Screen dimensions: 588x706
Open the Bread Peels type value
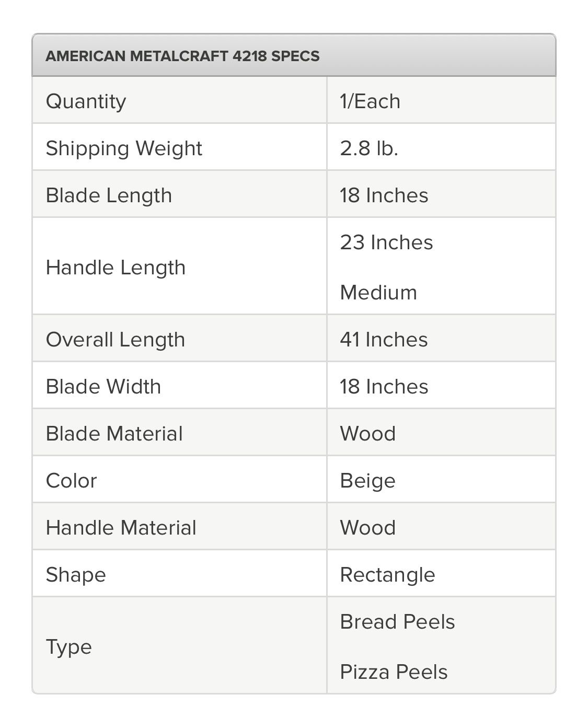[397, 621]
